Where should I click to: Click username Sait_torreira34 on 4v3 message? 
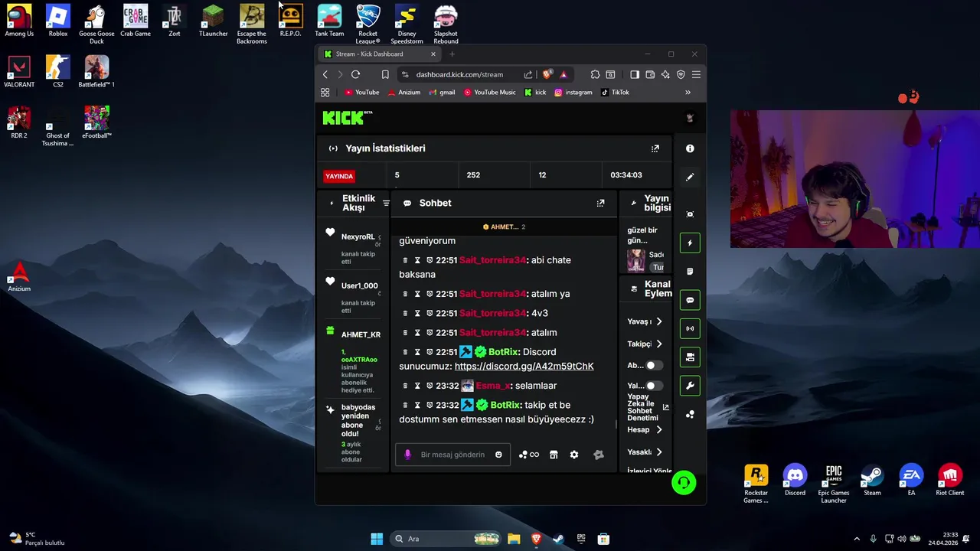click(x=492, y=313)
